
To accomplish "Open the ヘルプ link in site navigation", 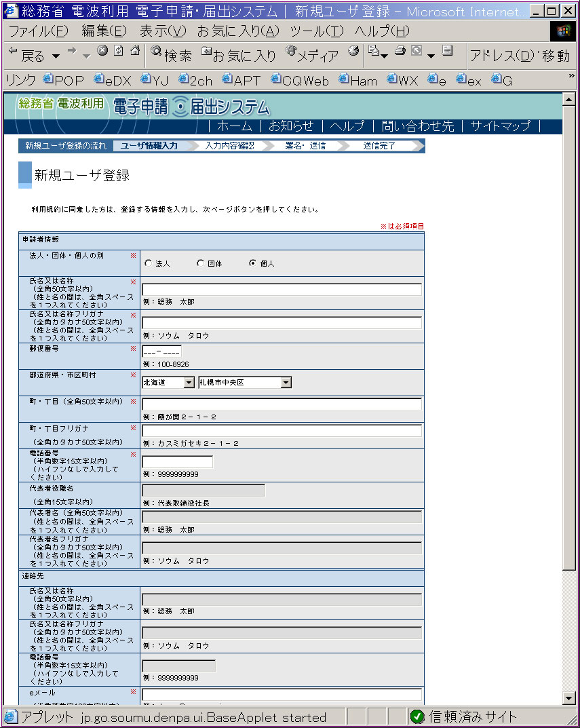I will 347,126.
